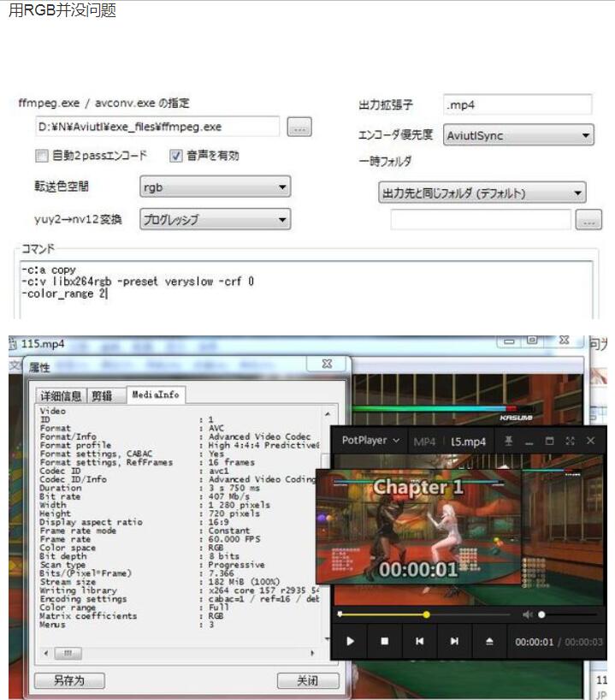Skip to next track in PotPlayer
615x700 pixels.
pos(454,641)
